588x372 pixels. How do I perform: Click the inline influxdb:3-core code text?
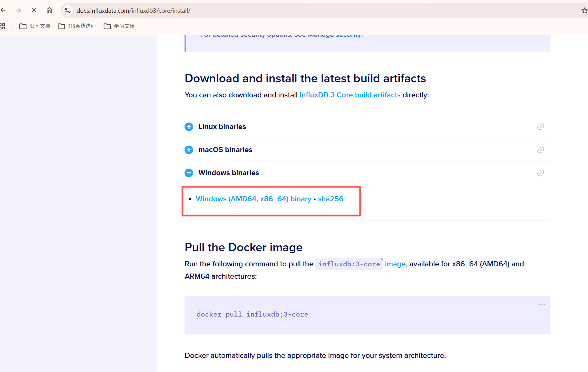(349, 264)
